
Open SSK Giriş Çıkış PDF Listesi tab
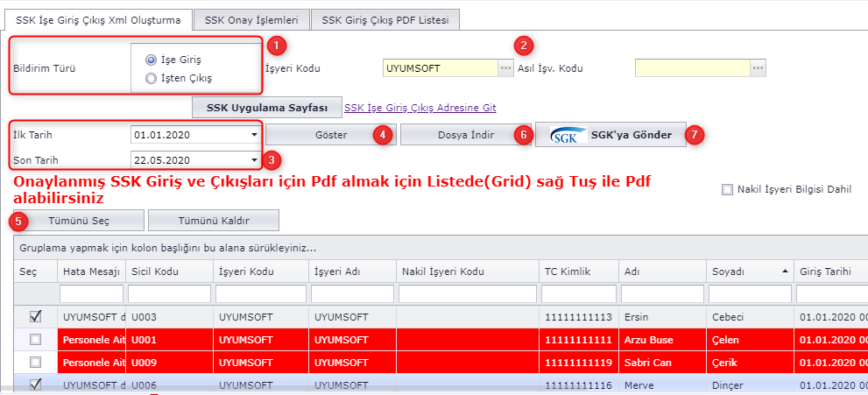[x=385, y=19]
